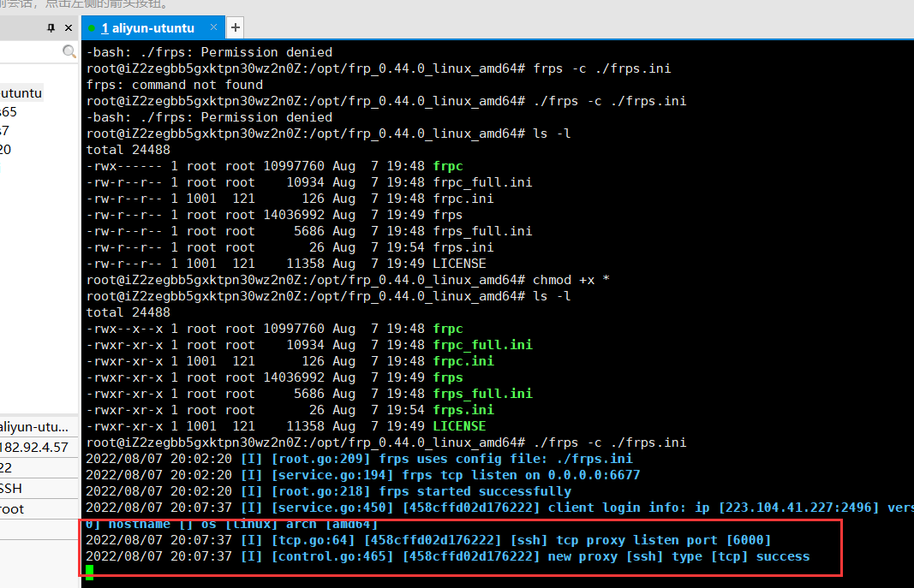Select the session ending in 65 in the tree
The height and width of the screenshot is (588, 914).
(x=9, y=111)
